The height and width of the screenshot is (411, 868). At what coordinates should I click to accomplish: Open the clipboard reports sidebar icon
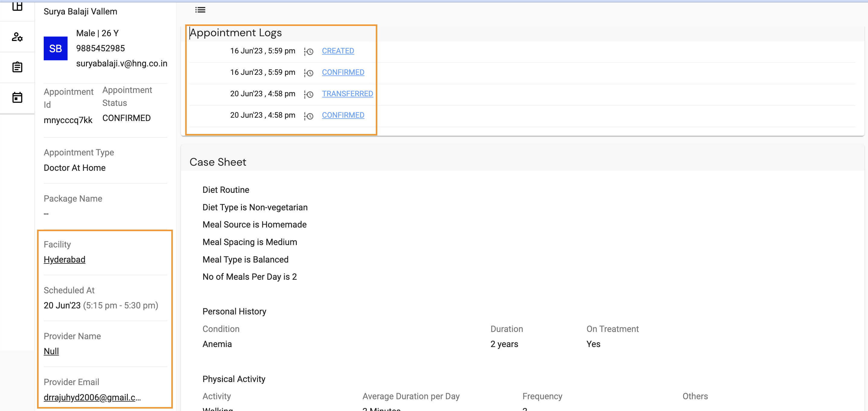(17, 67)
